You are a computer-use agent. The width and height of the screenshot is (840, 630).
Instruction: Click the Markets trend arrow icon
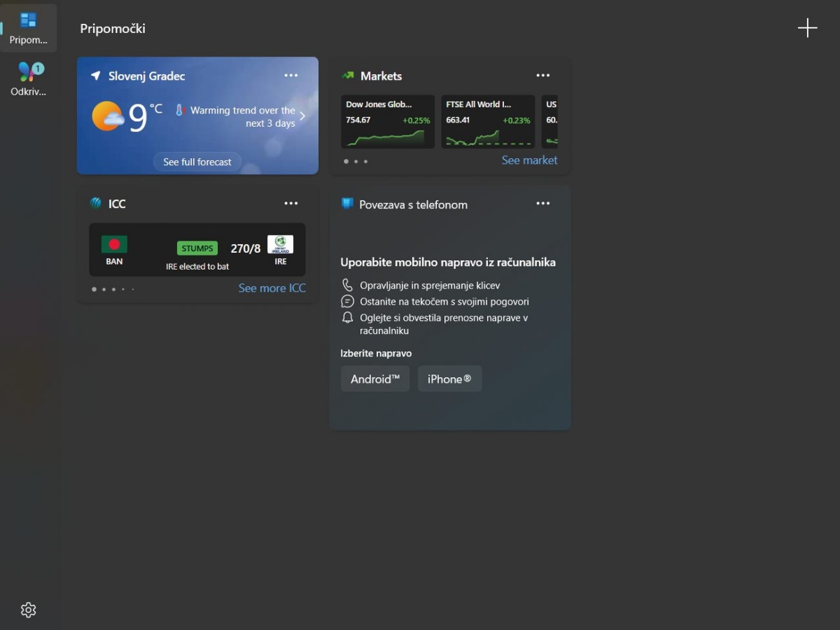coord(348,76)
